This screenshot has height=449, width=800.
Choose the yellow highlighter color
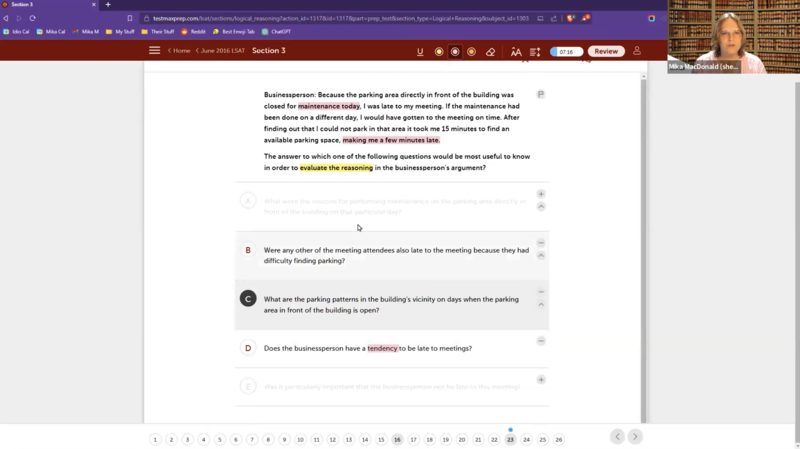[x=438, y=51]
